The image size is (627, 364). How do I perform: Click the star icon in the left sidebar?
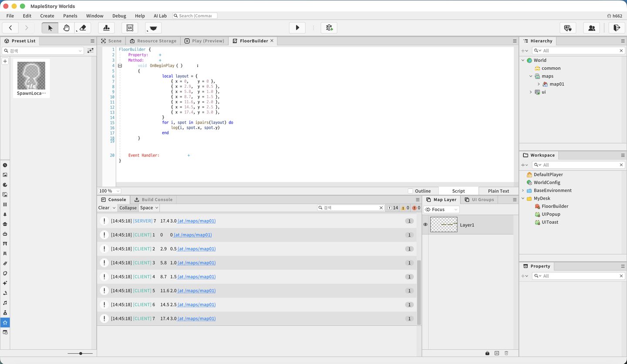click(x=5, y=323)
